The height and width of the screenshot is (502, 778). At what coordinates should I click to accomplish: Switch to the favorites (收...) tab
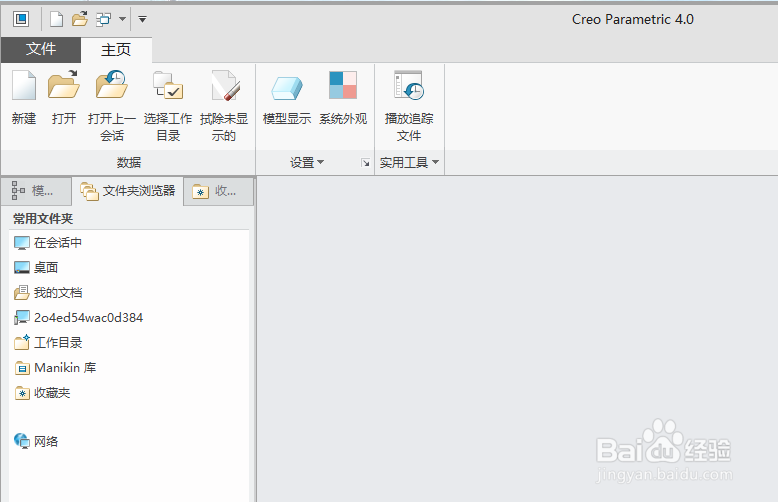pyautogui.click(x=218, y=191)
